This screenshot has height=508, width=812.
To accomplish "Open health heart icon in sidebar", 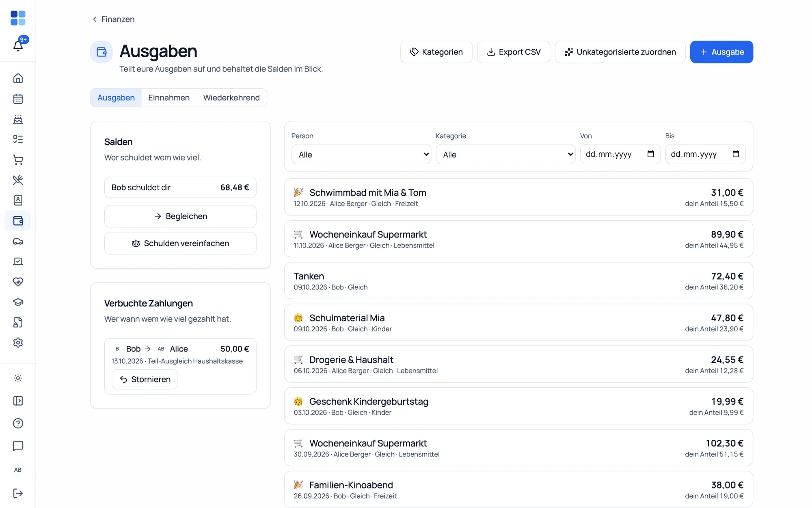I will point(18,282).
